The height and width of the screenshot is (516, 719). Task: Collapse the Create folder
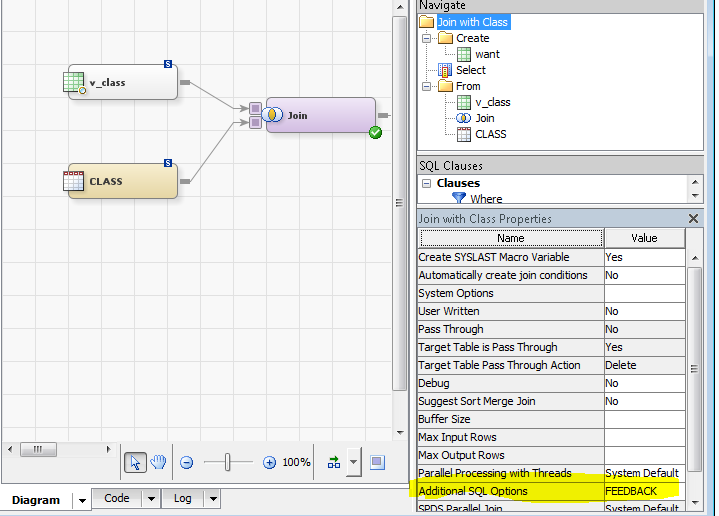[425, 38]
